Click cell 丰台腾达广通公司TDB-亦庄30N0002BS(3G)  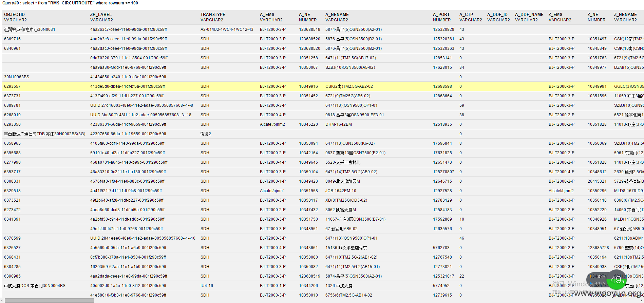44,134
